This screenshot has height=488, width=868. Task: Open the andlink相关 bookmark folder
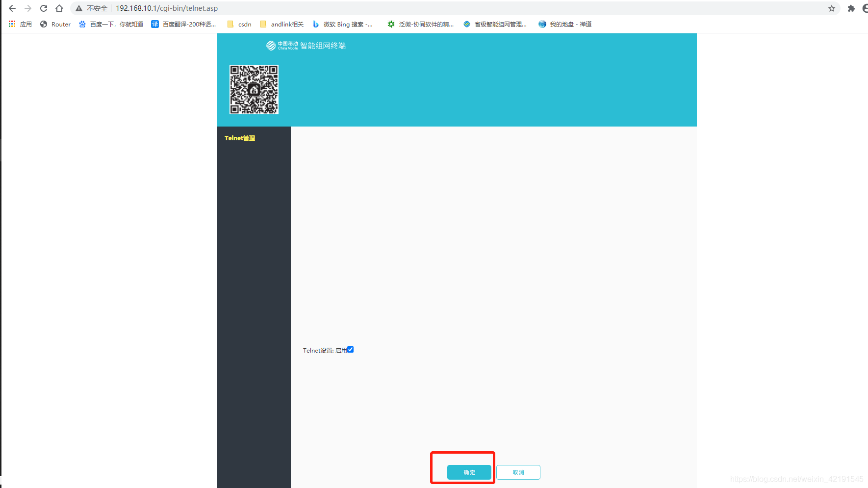coord(281,24)
